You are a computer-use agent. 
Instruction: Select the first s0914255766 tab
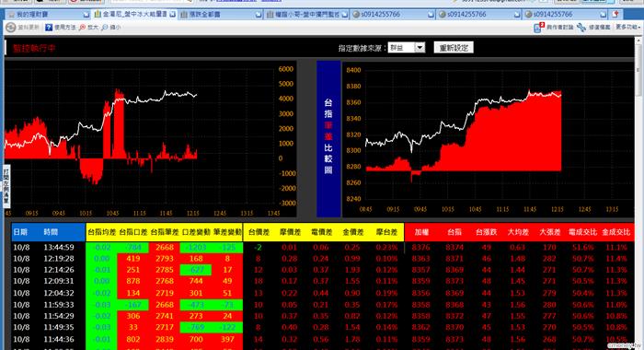391,15
